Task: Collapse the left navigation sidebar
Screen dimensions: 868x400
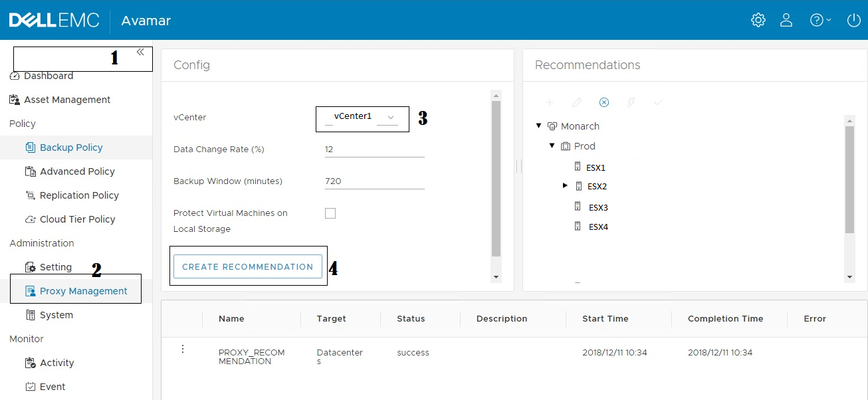Action: point(140,52)
